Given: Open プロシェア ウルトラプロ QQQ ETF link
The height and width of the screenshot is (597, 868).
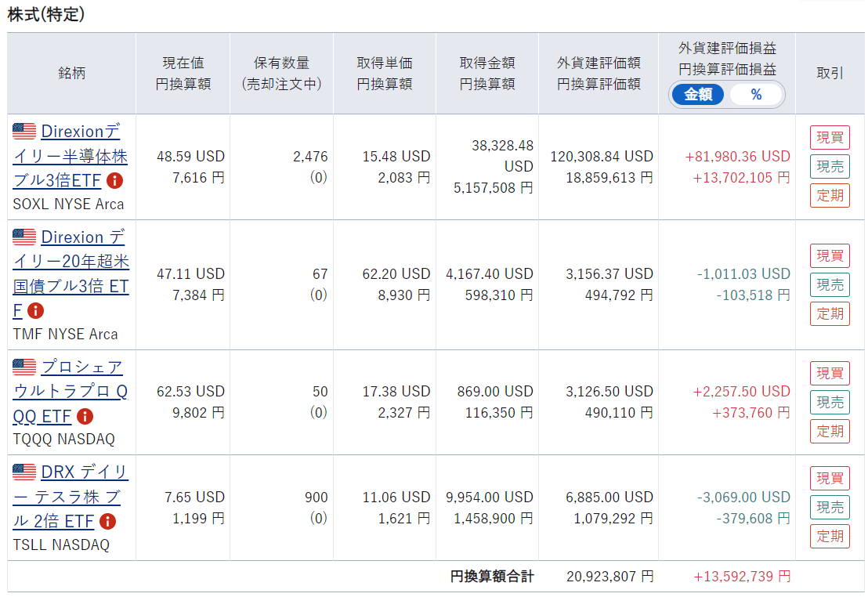Looking at the screenshot, I should click(71, 392).
